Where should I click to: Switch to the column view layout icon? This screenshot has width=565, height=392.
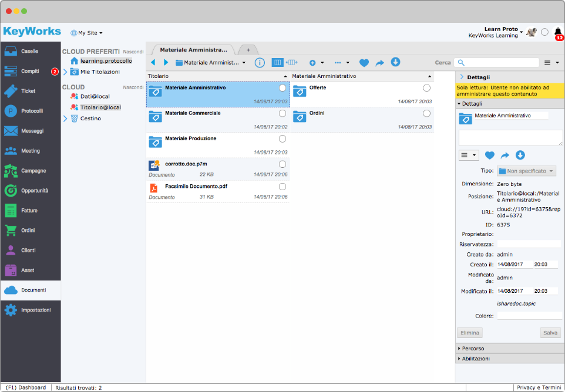coord(277,63)
